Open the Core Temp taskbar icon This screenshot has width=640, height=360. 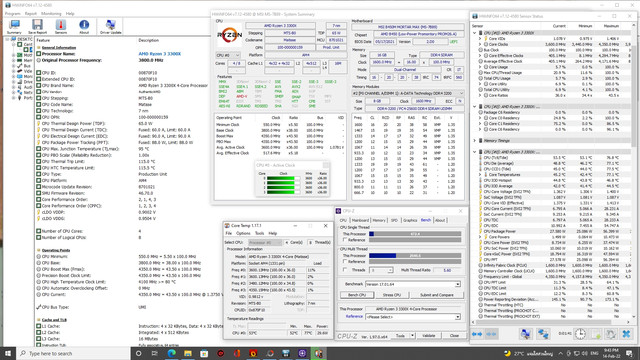(318, 353)
